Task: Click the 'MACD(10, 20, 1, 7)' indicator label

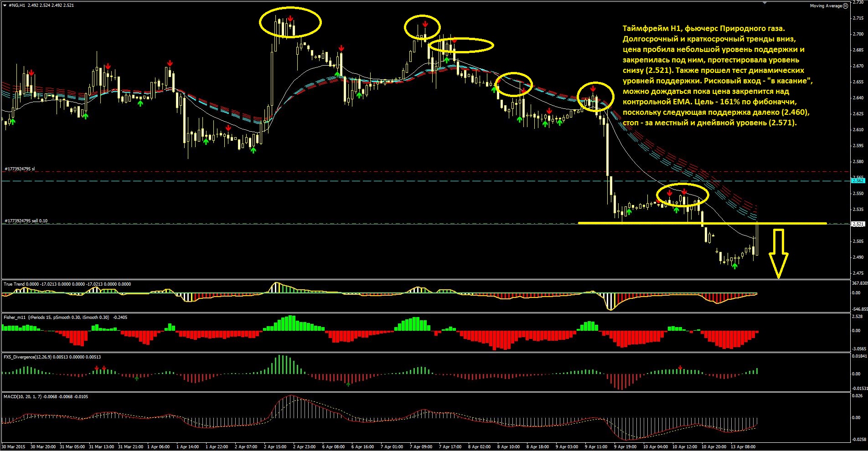Action: pos(22,397)
